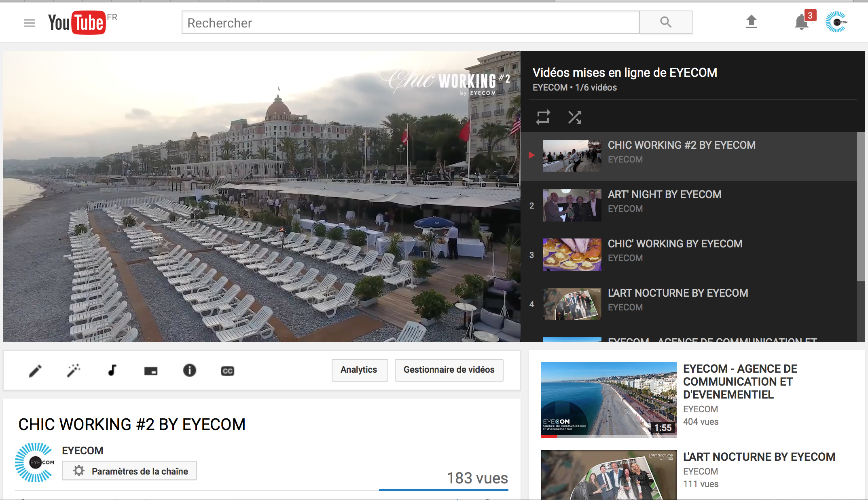Screen dimensions: 868x500
Task: Click the magnifier search button
Action: click(x=666, y=22)
